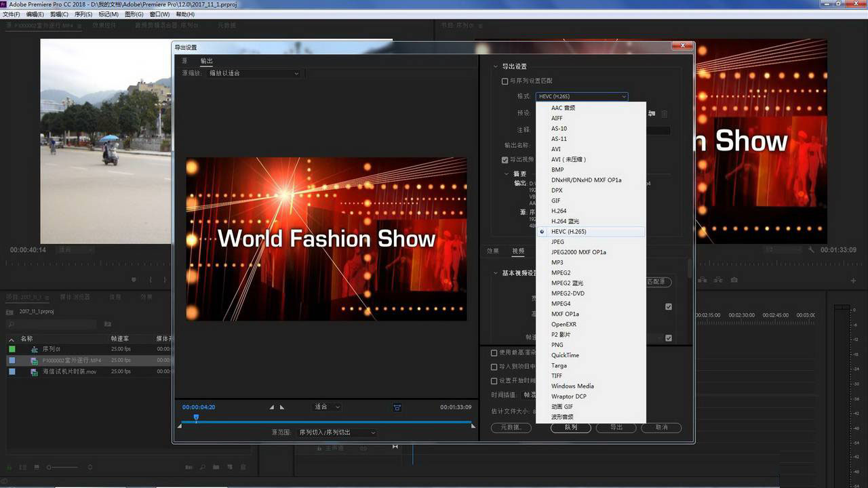Click the green label swatch of 序列 01
Image resolution: width=868 pixels, height=488 pixels.
click(x=12, y=349)
